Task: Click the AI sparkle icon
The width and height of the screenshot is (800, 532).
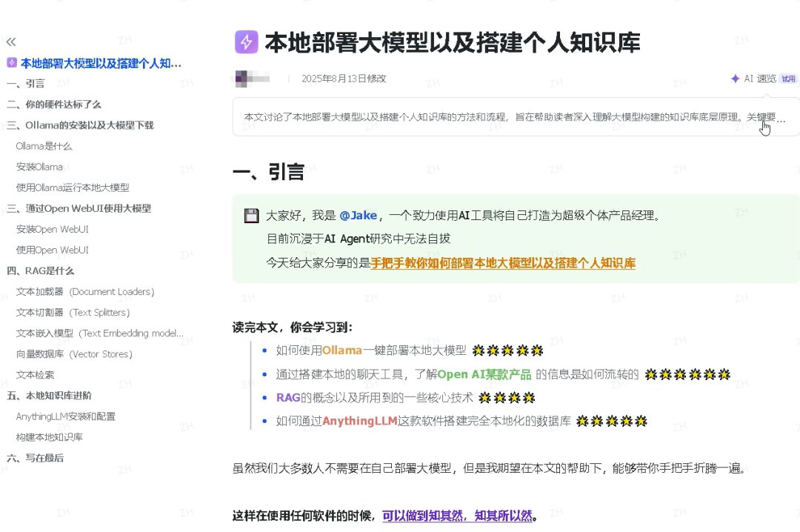Action: click(x=736, y=78)
